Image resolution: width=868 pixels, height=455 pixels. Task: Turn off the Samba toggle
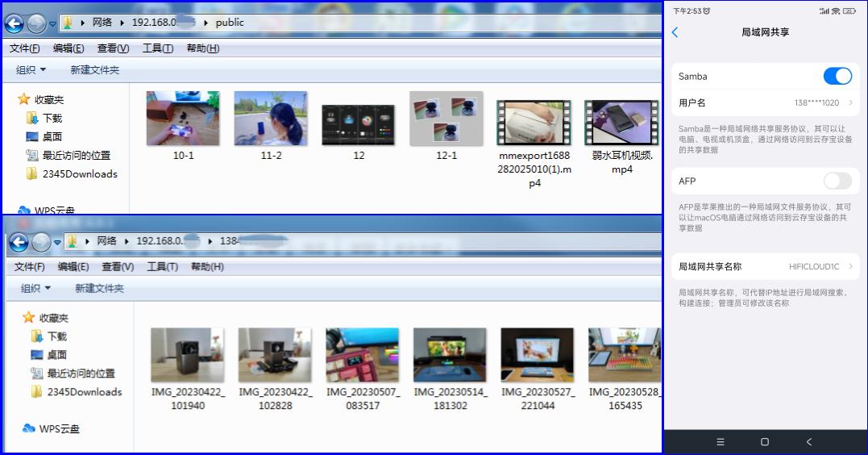pyautogui.click(x=837, y=77)
